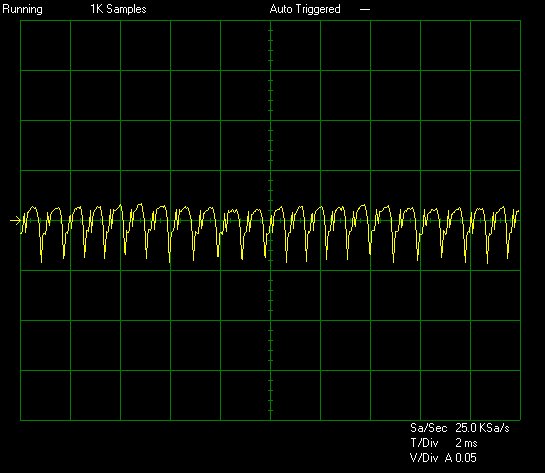545x473 pixels.
Task: Click the yellow channel A waveform trace
Action: point(270,232)
